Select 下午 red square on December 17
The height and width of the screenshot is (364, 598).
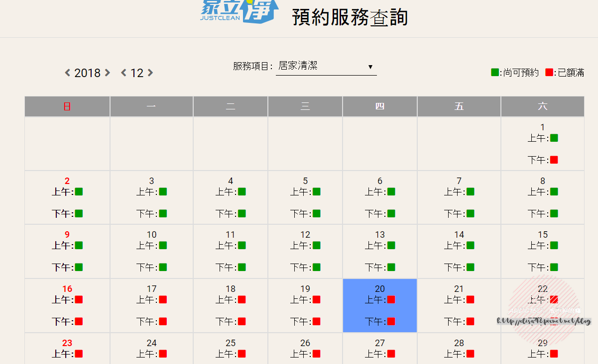pos(163,322)
